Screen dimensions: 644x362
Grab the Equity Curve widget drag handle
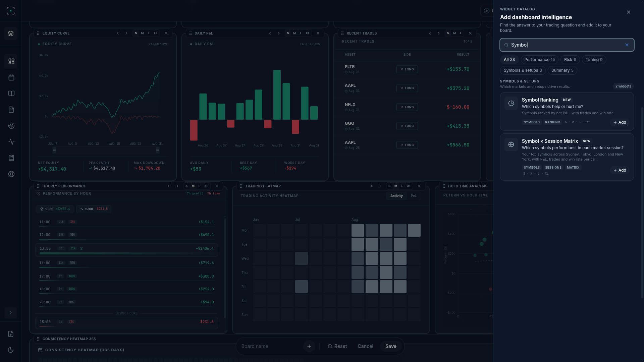coord(38,33)
